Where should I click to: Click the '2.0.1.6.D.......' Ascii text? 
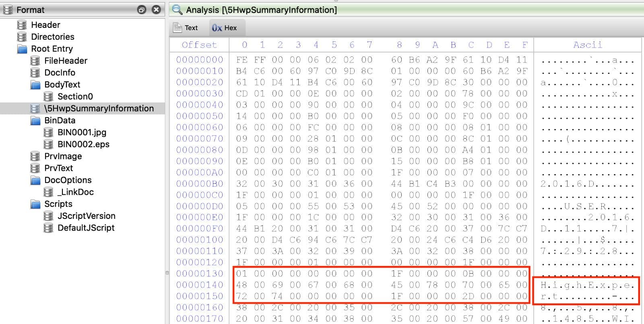(x=588, y=184)
